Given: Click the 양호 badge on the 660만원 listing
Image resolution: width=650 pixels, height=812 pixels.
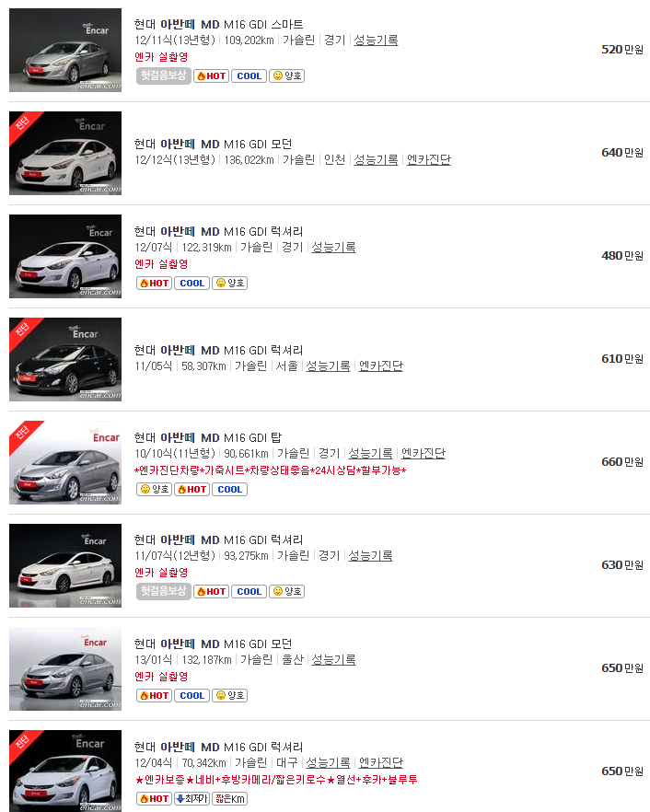Looking at the screenshot, I should (156, 489).
